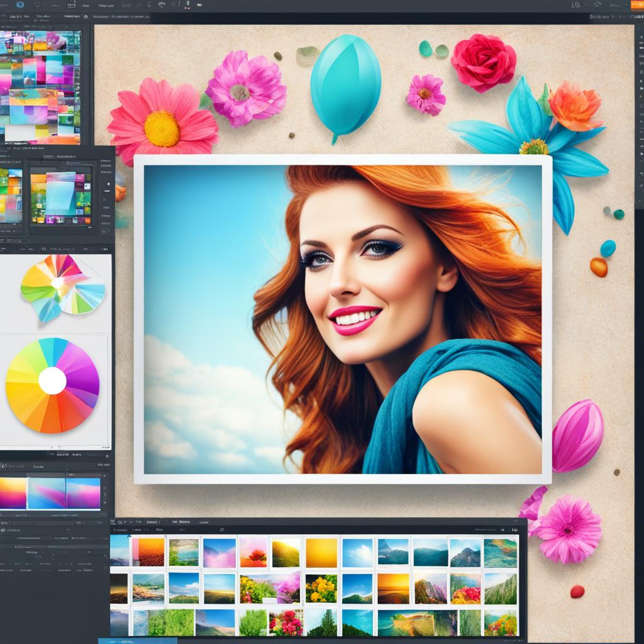Select the green grassy slope thumbnail, middle row end
Image resolution: width=644 pixels, height=644 pixels.
point(501,589)
